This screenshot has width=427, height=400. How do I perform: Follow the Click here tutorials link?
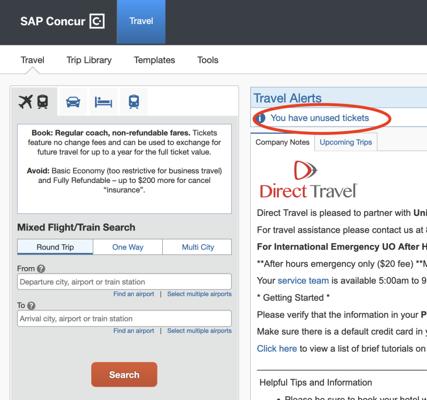(277, 349)
